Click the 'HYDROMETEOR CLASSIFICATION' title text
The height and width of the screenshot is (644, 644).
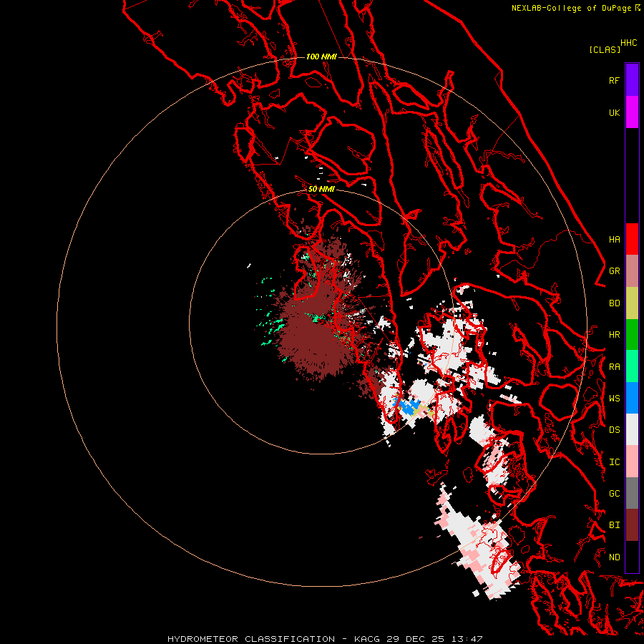point(251,639)
